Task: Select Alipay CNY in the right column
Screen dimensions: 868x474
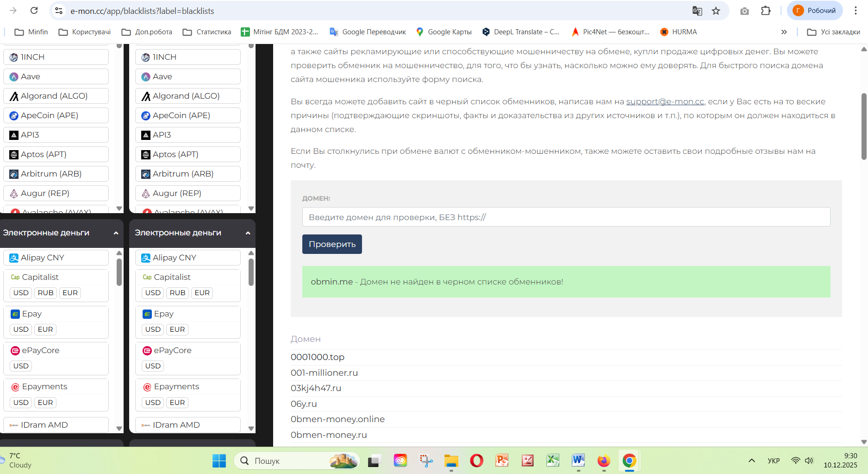Action: coord(188,258)
